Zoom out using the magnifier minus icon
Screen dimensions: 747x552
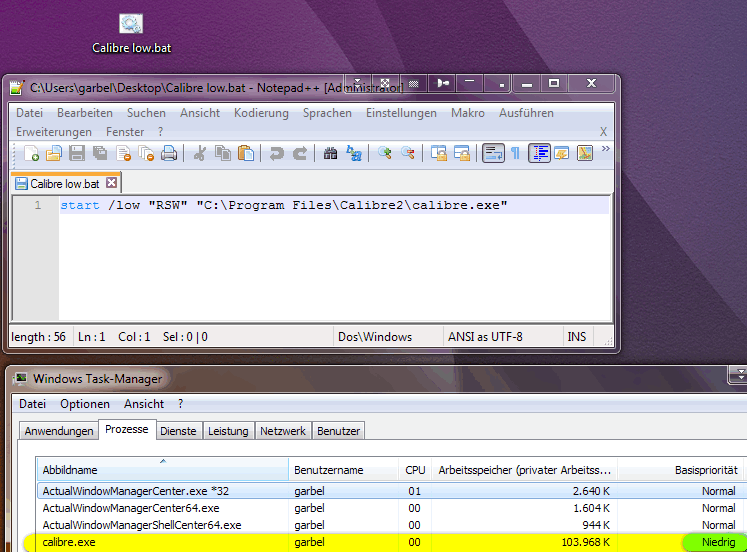pos(407,153)
